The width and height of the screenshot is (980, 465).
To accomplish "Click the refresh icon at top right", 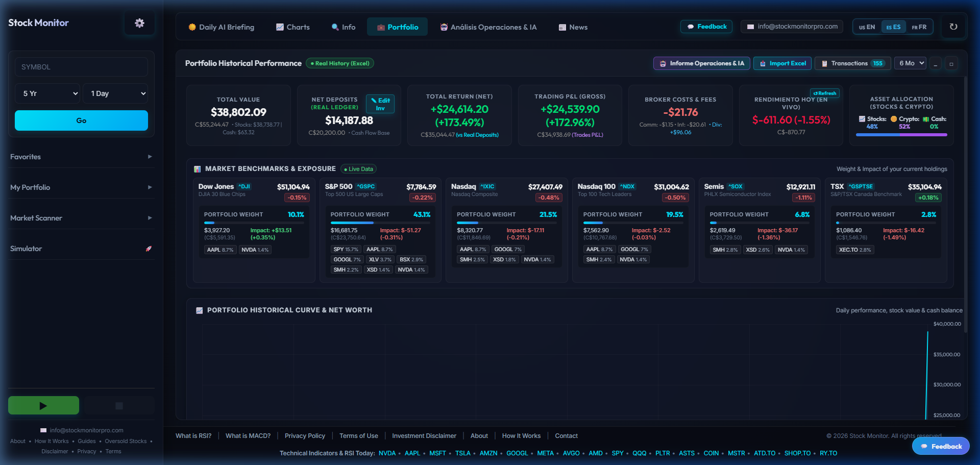I will coord(953,27).
